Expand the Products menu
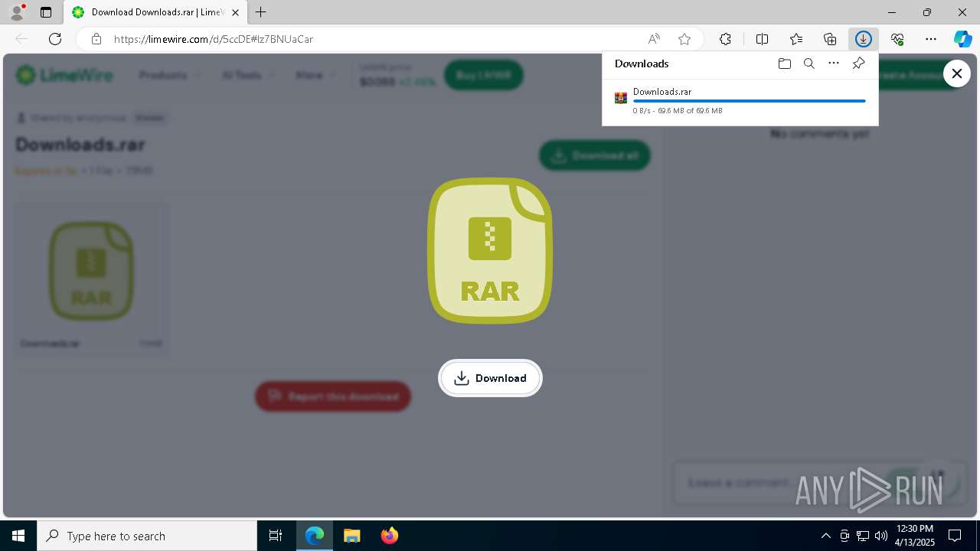The image size is (980, 551). coord(170,75)
